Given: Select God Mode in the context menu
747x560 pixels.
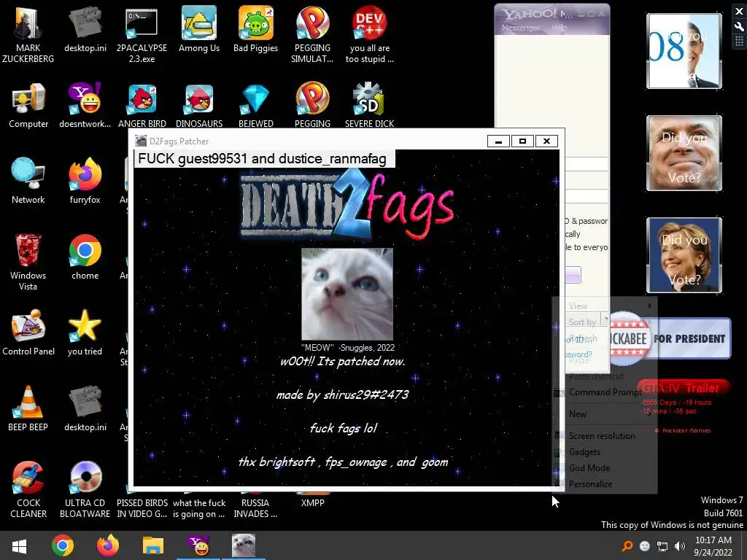Looking at the screenshot, I should point(605,468).
